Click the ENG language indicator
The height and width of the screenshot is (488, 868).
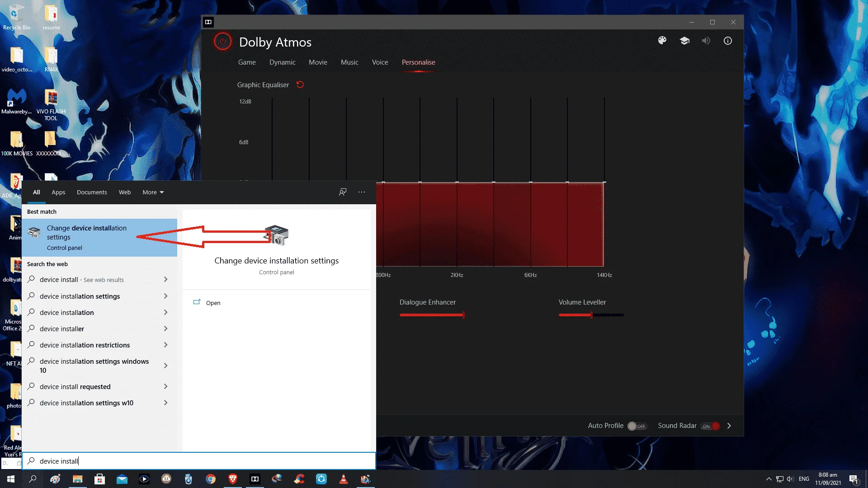coord(804,479)
